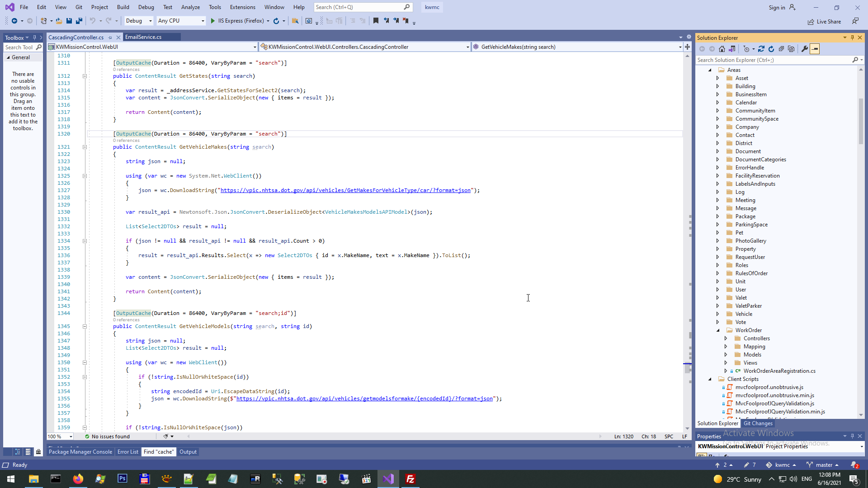
Task: Expand the Vehicle folder in Solution Explorer
Action: tap(717, 314)
